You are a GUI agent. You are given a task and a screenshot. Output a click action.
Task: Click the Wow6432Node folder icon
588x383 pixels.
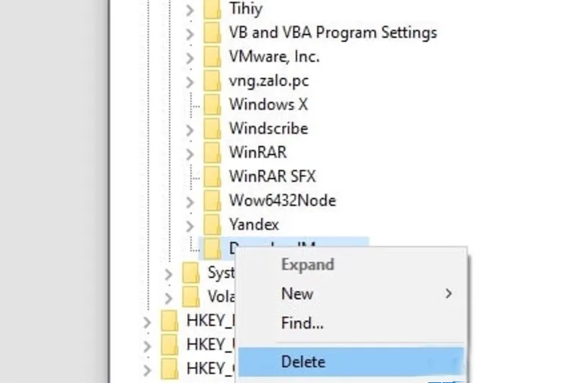(x=212, y=200)
